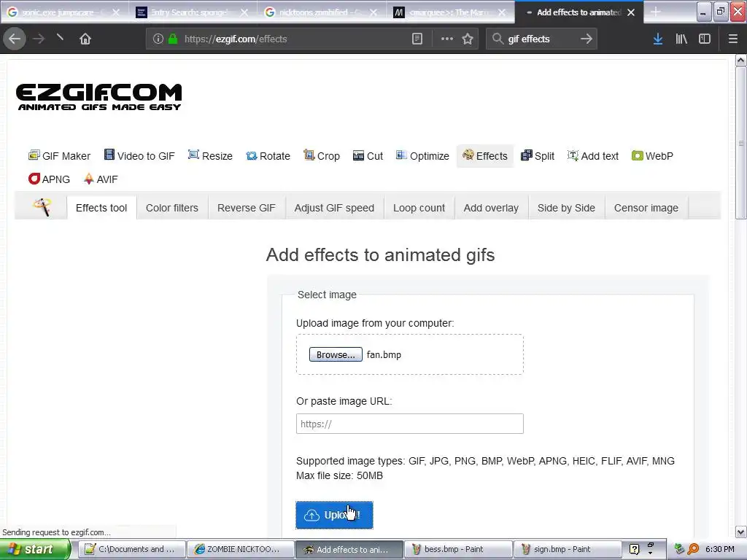
Task: Switch to the Loop count tab
Action: [x=419, y=208]
